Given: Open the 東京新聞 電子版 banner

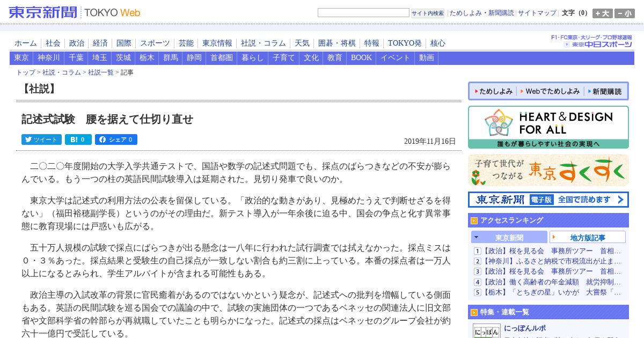Looking at the screenshot, I should (x=548, y=200).
